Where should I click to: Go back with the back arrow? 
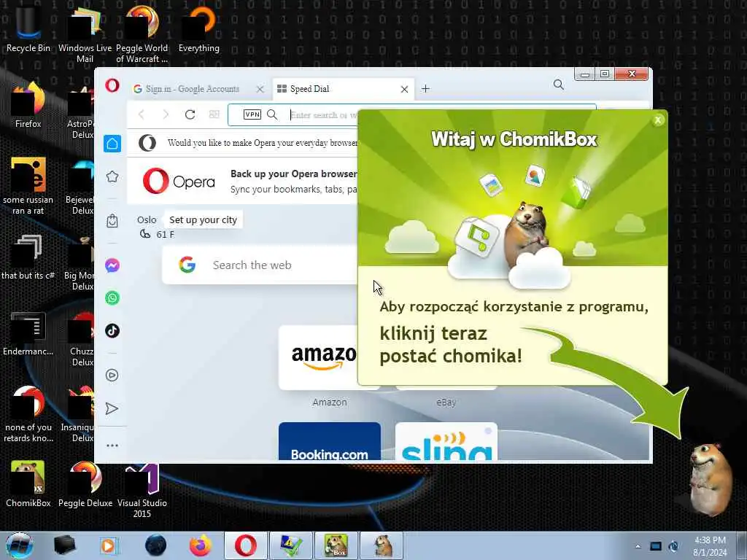141,114
